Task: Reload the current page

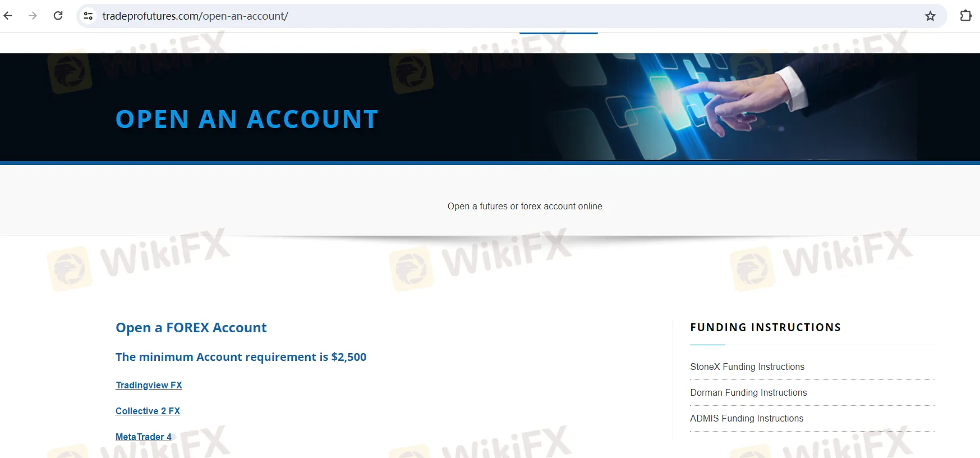Action: point(58,16)
